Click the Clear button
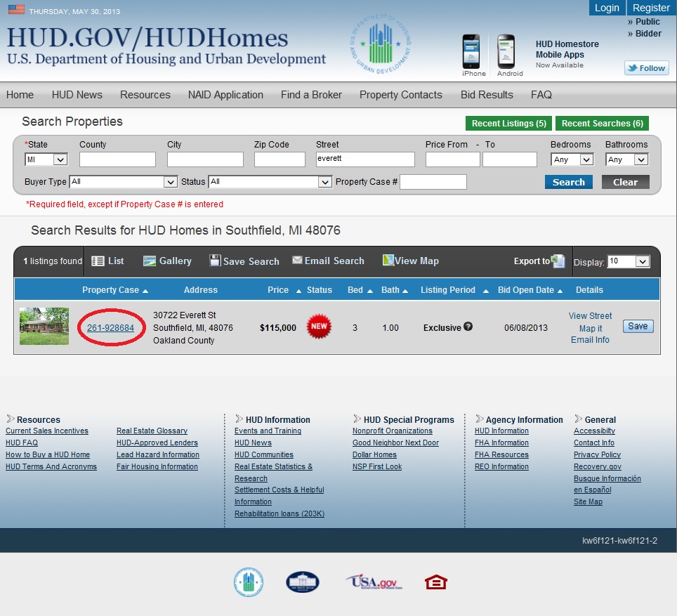Viewport: 677px width, 616px height. [x=625, y=182]
